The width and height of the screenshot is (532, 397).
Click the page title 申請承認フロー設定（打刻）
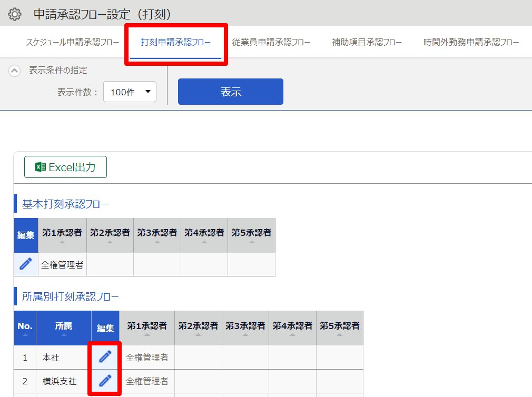(x=103, y=14)
